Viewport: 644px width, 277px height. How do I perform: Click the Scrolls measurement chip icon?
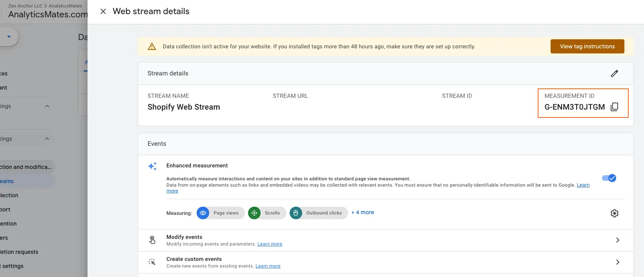(254, 213)
